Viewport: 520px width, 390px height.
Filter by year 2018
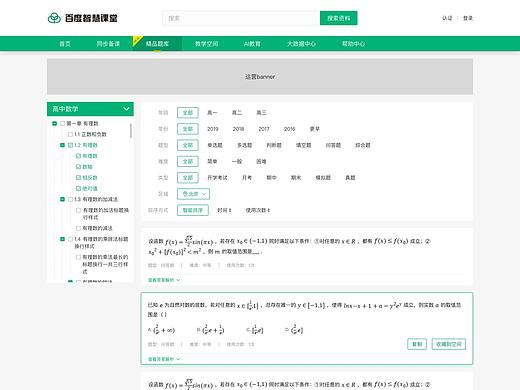(x=238, y=129)
